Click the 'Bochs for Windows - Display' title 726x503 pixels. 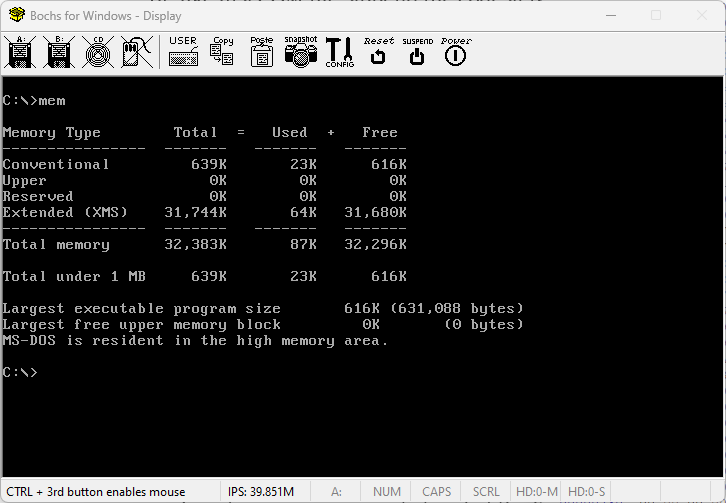(x=106, y=16)
